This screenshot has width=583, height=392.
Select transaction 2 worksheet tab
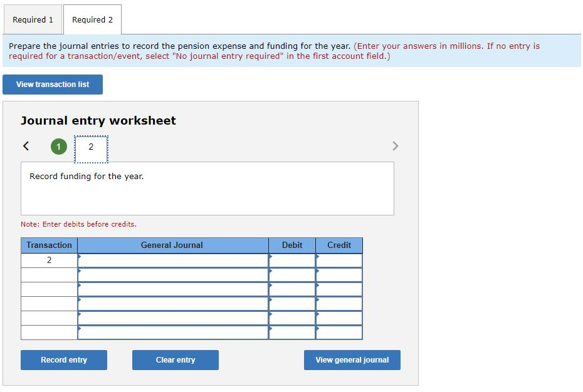pos(91,149)
